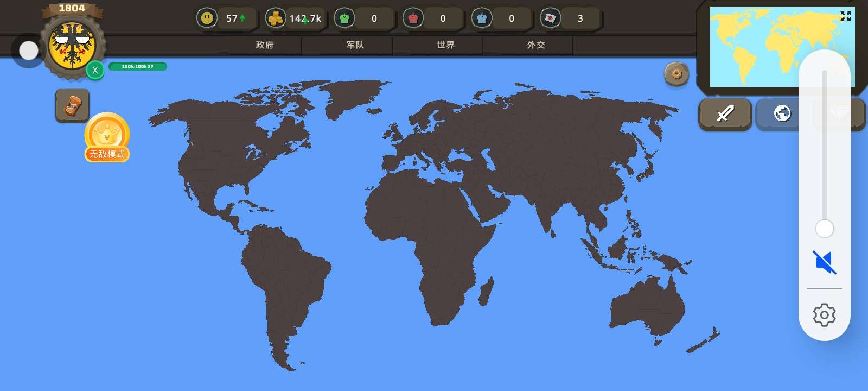The height and width of the screenshot is (391, 868).
Task: Expand the minimap to fullscreen
Action: 845,16
